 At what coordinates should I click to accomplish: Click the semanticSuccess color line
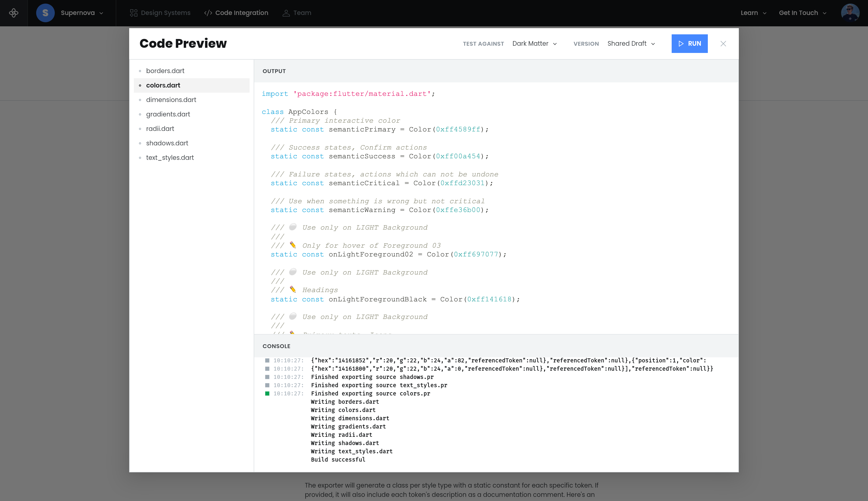(380, 156)
